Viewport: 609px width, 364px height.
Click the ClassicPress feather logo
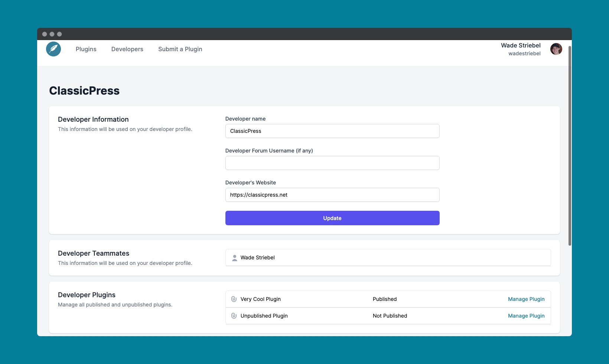point(53,49)
